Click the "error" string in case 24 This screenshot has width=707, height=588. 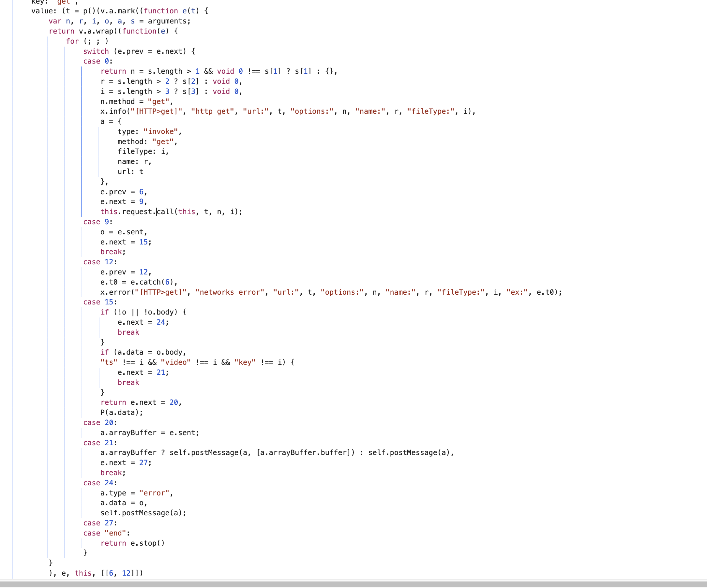coord(154,493)
